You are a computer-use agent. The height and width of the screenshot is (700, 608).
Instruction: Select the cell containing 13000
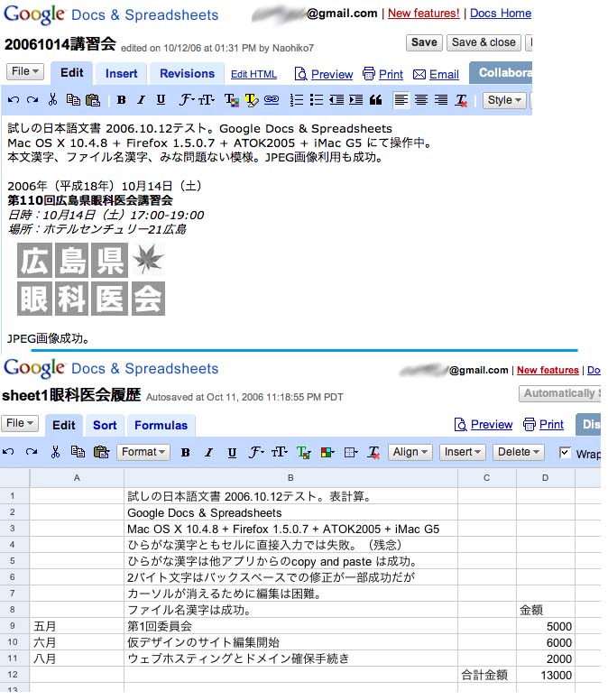(x=545, y=675)
